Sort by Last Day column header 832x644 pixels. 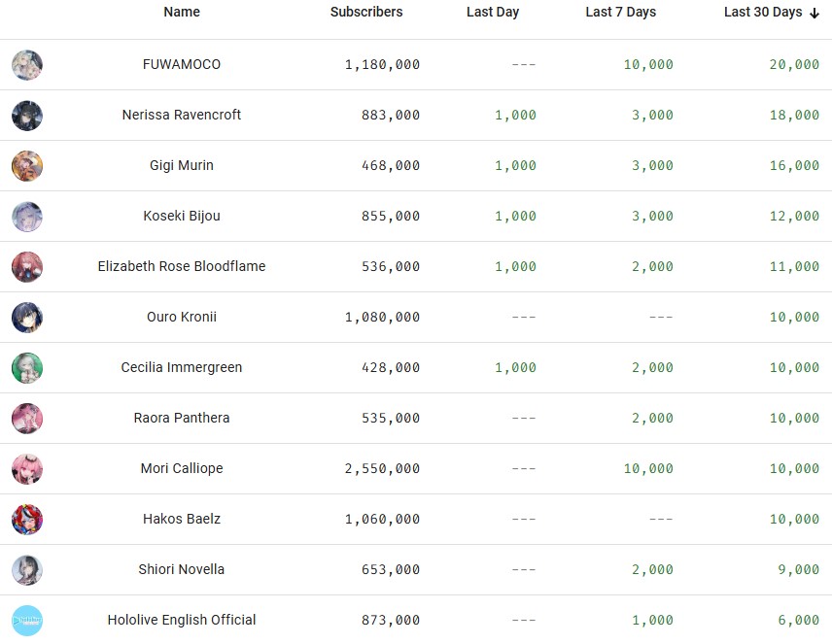coord(493,12)
